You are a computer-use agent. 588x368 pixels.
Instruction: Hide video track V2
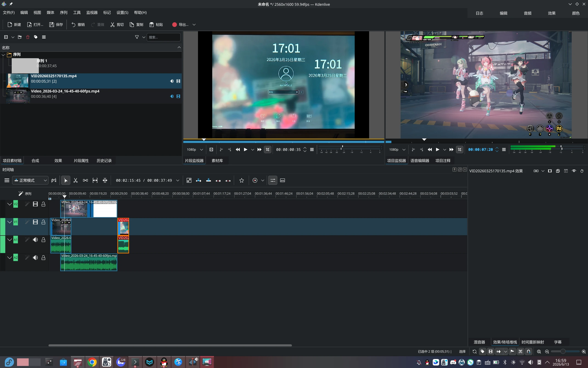[x=35, y=204]
